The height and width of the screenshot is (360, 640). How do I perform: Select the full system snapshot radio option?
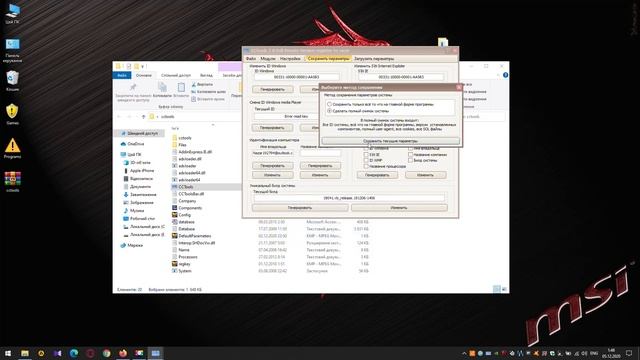coord(329,111)
